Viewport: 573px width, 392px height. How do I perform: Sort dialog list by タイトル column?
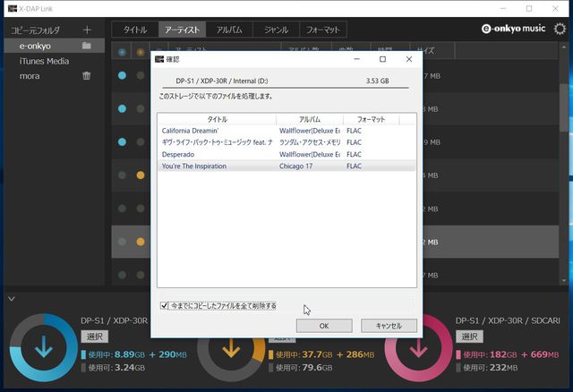[217, 119]
